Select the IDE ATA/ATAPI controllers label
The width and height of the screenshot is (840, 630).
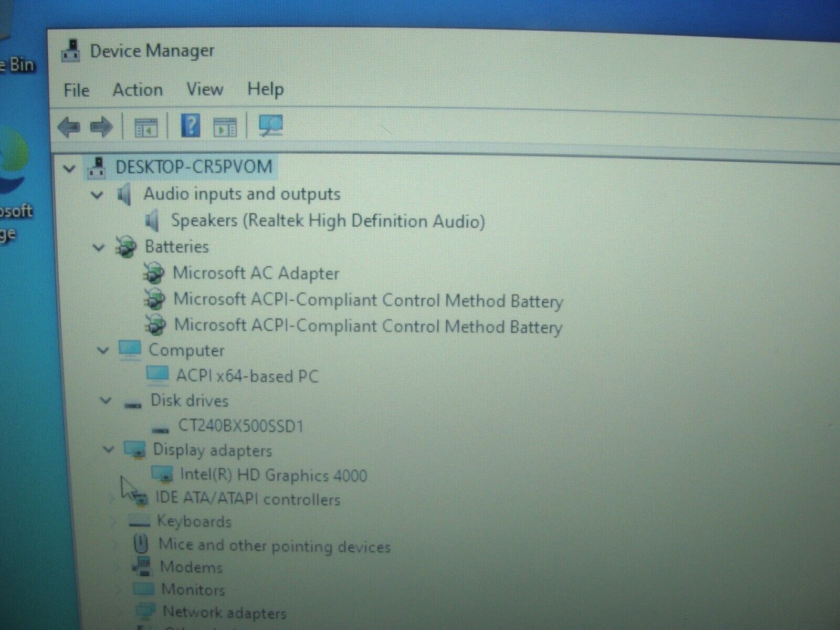click(x=248, y=499)
